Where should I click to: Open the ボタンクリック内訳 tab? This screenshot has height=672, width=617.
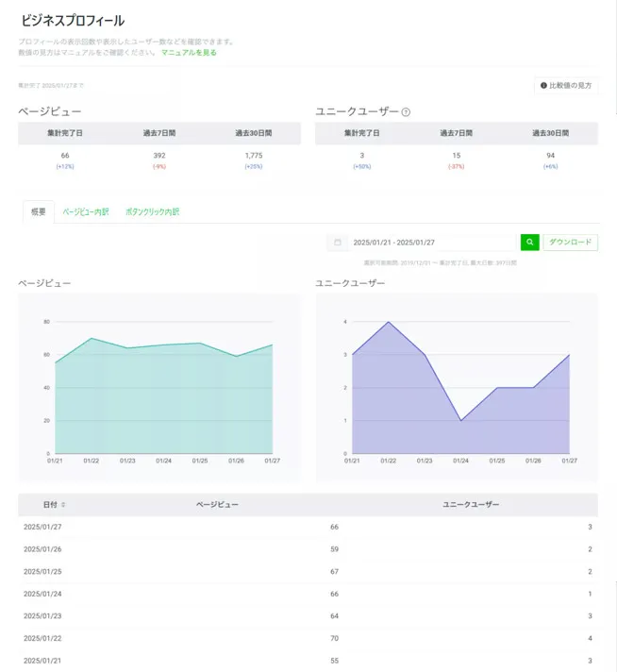[x=152, y=212]
